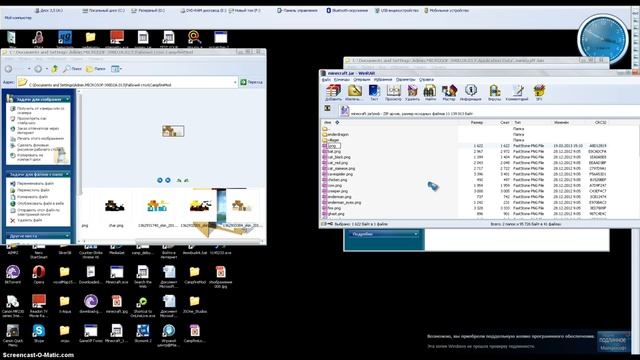This screenshot has width=640, height=360.
Task: Click the Копировать файл link
Action: (x=32, y=197)
